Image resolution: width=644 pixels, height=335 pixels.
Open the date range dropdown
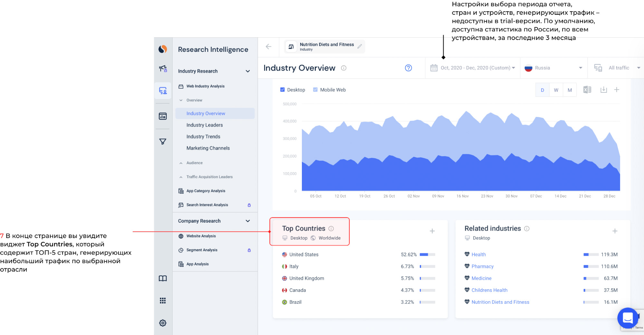473,68
